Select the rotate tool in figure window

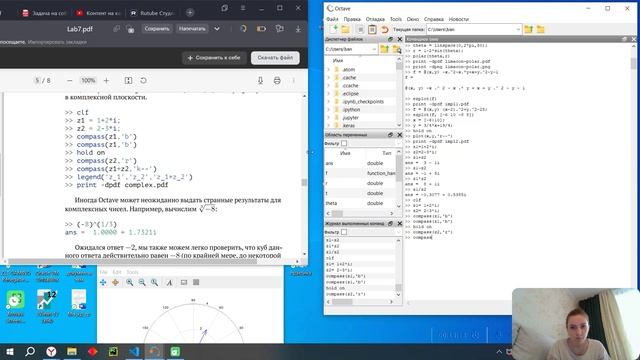coord(116,282)
